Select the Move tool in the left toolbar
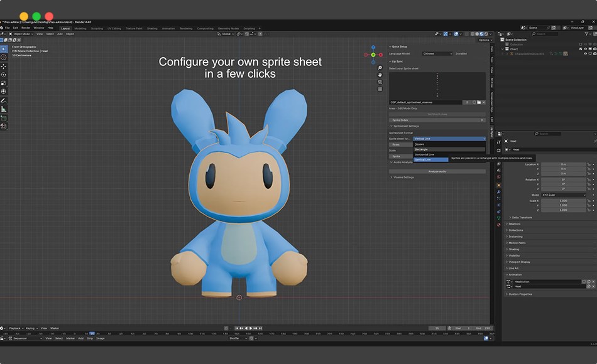The image size is (597, 364). point(4,66)
